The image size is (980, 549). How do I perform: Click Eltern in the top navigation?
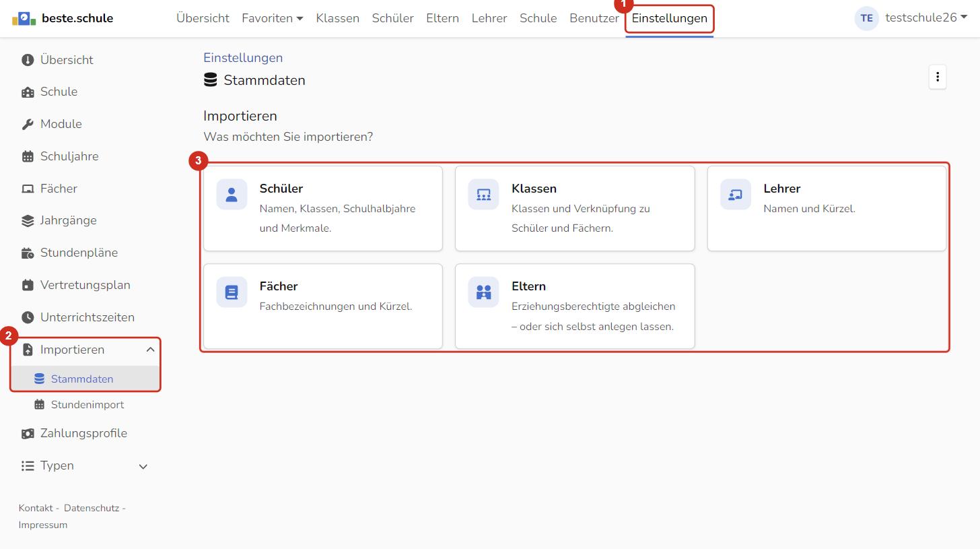point(443,18)
